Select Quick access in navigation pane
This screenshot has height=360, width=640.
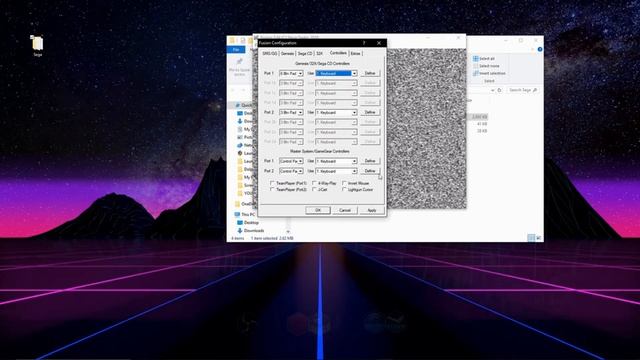(x=244, y=105)
